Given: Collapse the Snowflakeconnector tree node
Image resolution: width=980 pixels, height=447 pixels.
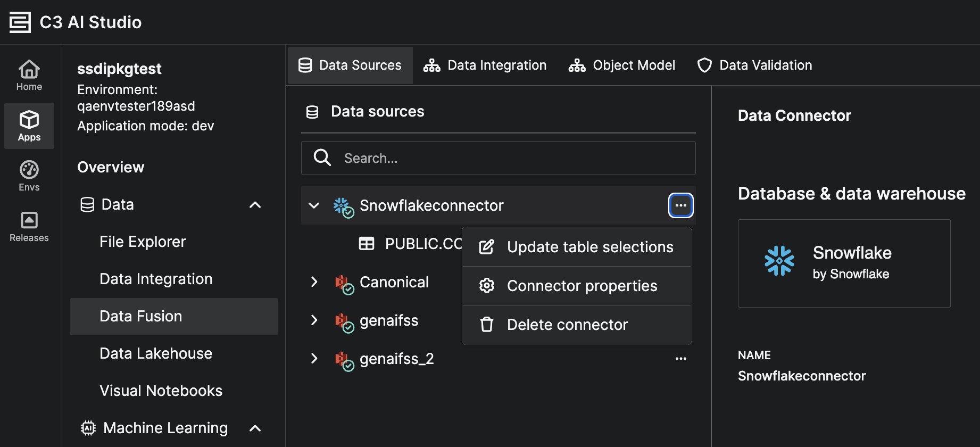Looking at the screenshot, I should coord(314,205).
